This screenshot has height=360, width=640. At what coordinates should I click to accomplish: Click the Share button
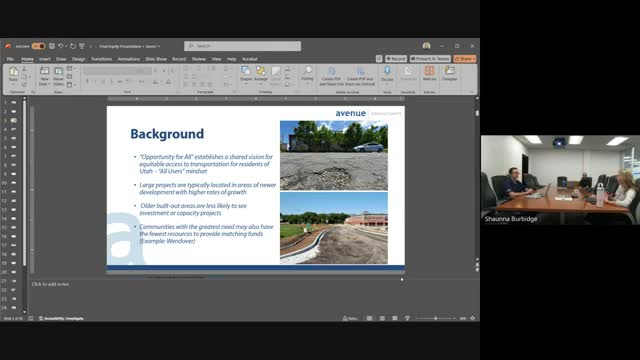point(464,59)
